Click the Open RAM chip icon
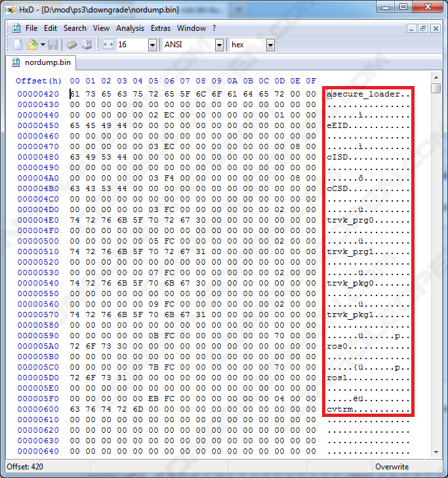Viewport: 448px width, 478px height. point(72,45)
